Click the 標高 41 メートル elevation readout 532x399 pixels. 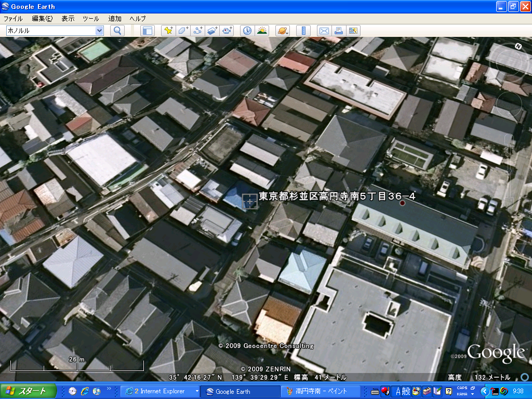(320, 377)
